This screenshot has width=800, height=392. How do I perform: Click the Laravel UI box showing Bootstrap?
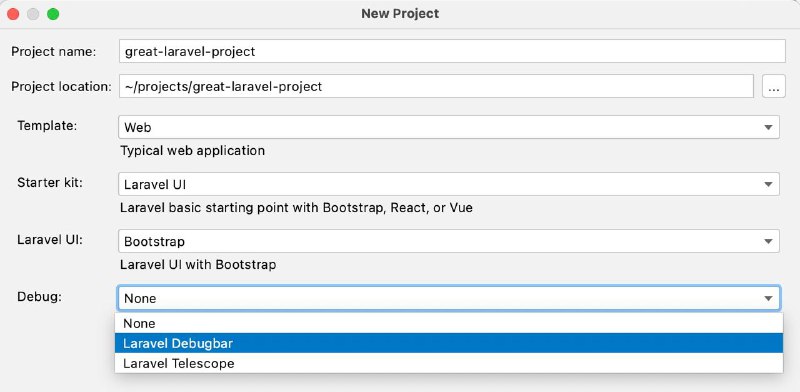[449, 241]
